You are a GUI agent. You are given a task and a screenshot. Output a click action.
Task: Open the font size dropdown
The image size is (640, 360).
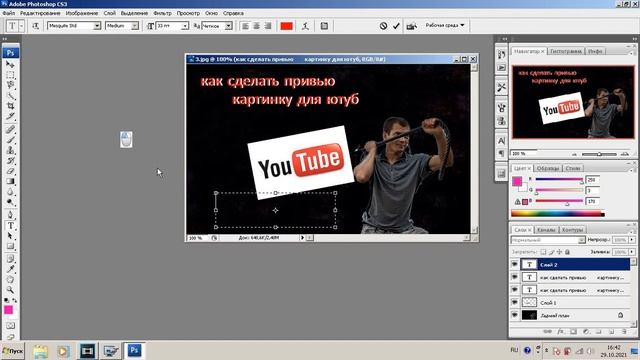pos(185,26)
